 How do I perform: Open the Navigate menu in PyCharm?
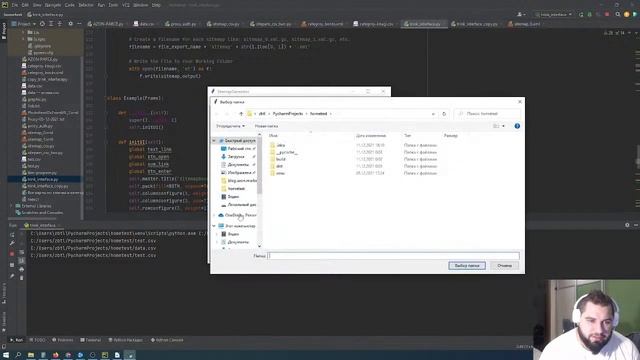pyautogui.click(x=53, y=5)
